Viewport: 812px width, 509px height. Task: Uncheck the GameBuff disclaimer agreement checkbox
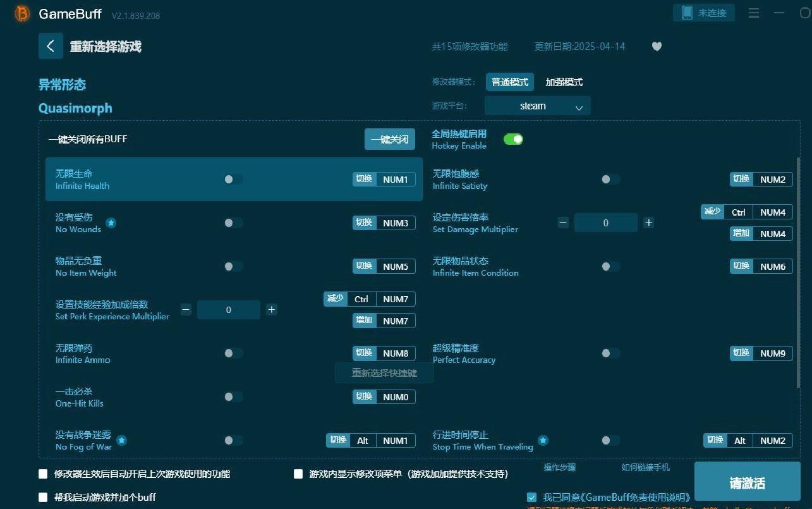pyautogui.click(x=531, y=497)
